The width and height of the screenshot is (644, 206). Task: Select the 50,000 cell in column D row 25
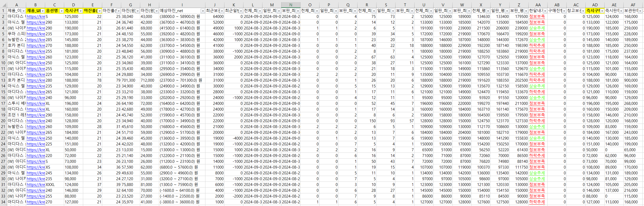73,150
